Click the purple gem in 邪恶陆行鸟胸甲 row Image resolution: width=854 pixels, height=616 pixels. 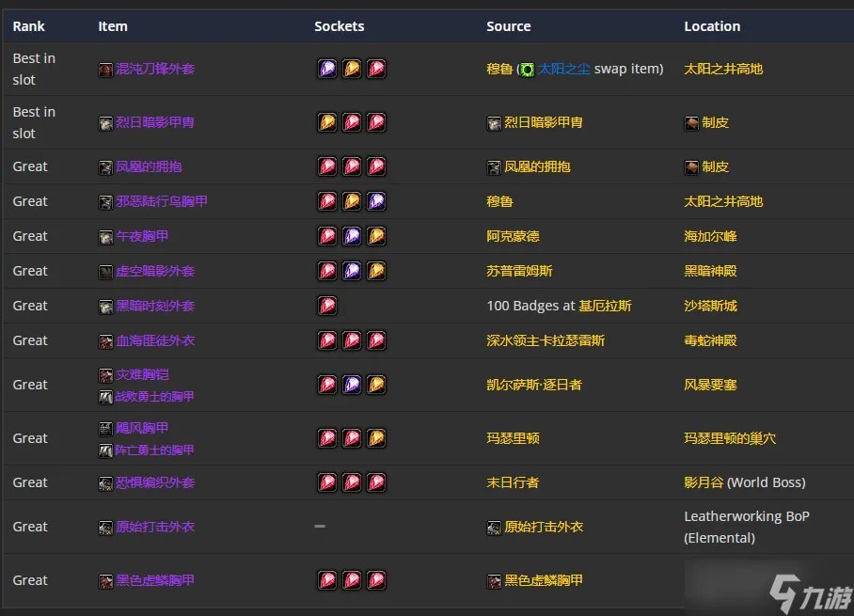tap(375, 201)
